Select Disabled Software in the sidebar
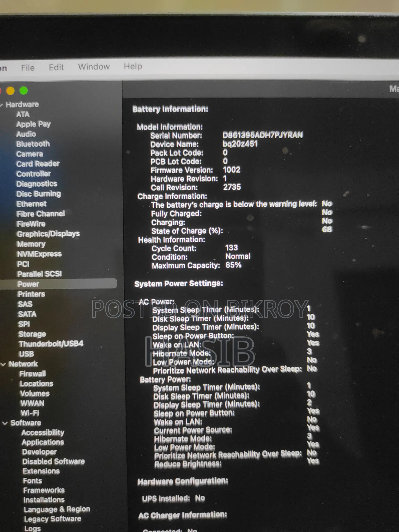This screenshot has height=532, width=399. 54,461
